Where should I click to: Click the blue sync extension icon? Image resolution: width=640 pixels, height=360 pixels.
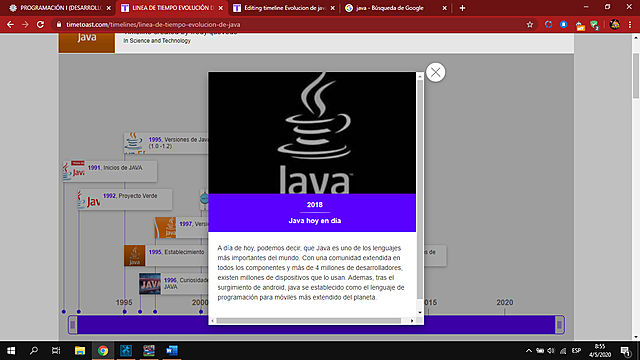pos(549,24)
